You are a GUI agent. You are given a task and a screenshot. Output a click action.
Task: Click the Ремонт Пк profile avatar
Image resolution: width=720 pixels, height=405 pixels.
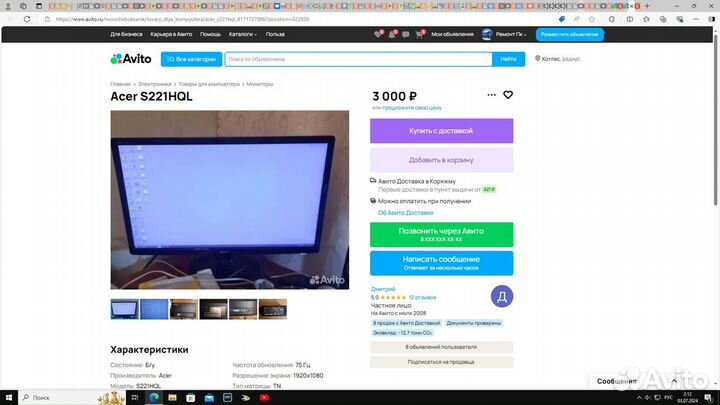(487, 34)
